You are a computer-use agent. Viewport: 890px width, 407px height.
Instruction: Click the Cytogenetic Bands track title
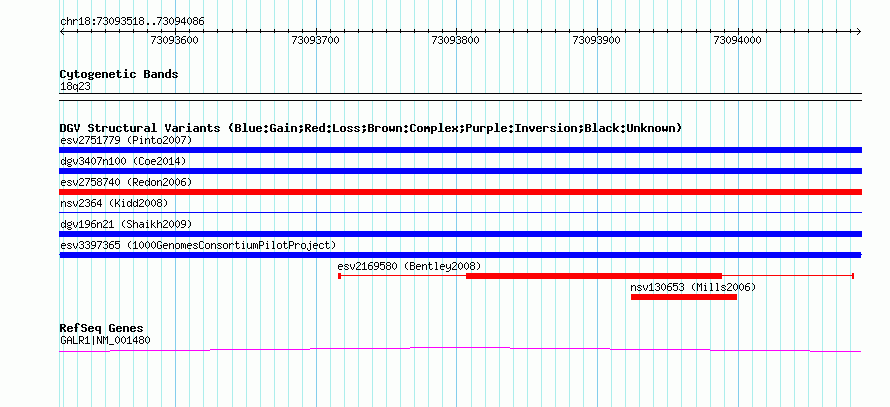(119, 74)
